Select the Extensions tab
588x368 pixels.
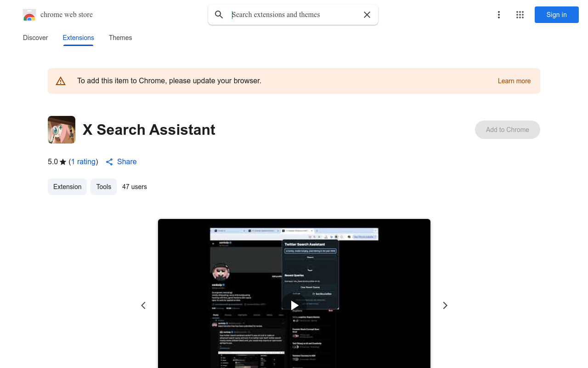click(x=79, y=38)
